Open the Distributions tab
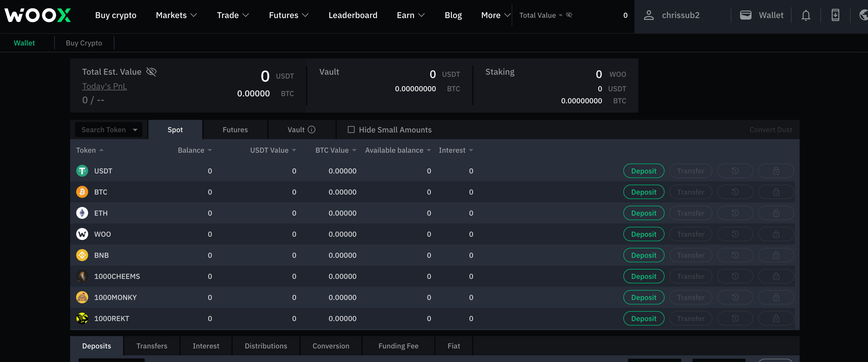 click(x=266, y=346)
